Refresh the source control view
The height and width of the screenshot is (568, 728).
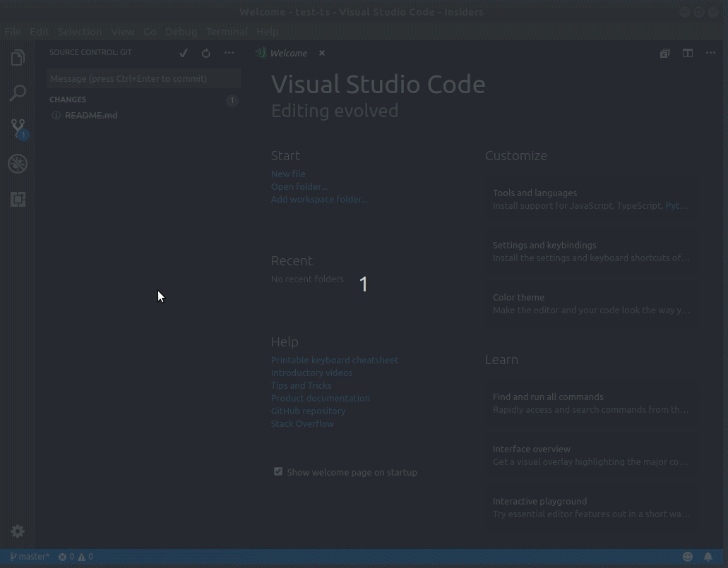pos(205,54)
